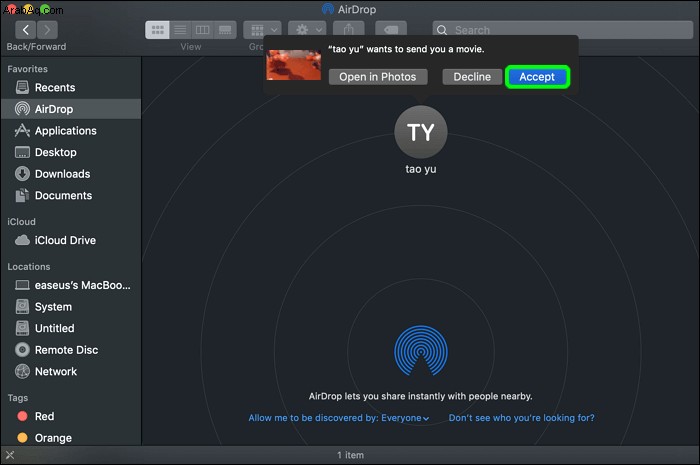
Task: Filter by the Red tag
Action: (71, 416)
